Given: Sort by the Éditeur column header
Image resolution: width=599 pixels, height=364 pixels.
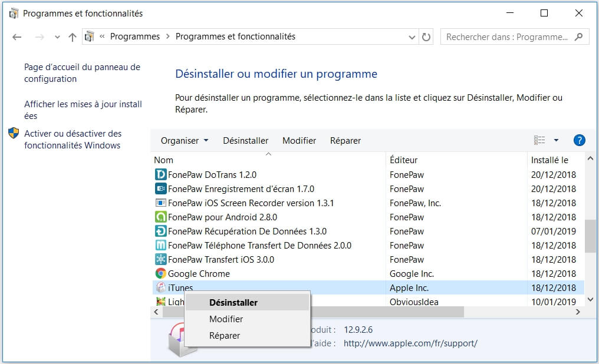Looking at the screenshot, I should click(403, 160).
